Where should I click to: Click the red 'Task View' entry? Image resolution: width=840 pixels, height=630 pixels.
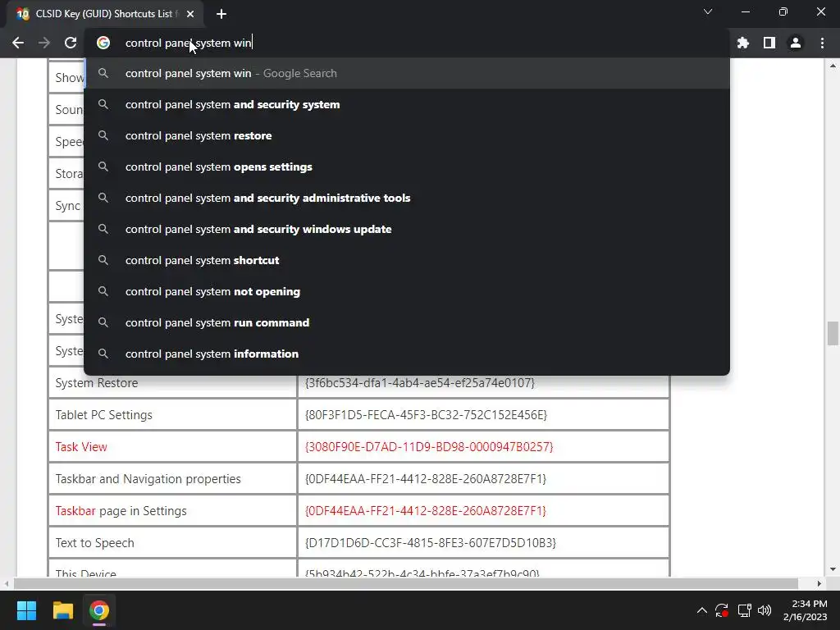pyautogui.click(x=81, y=447)
